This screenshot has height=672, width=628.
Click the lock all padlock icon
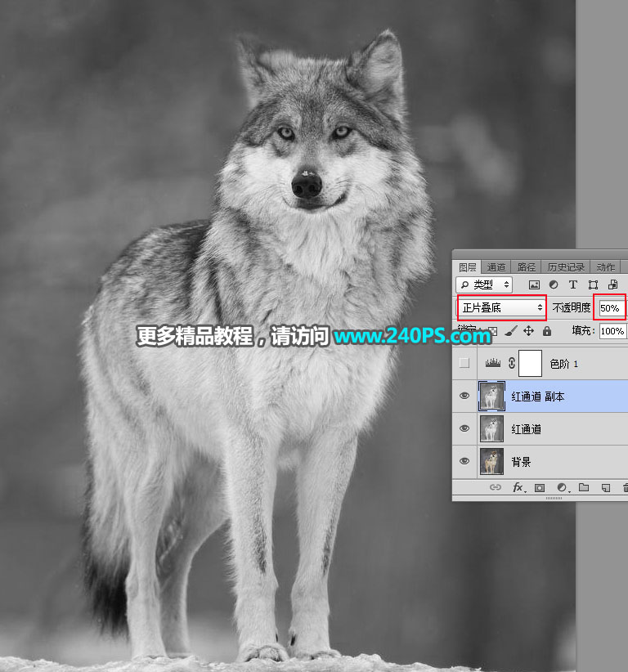click(x=547, y=331)
